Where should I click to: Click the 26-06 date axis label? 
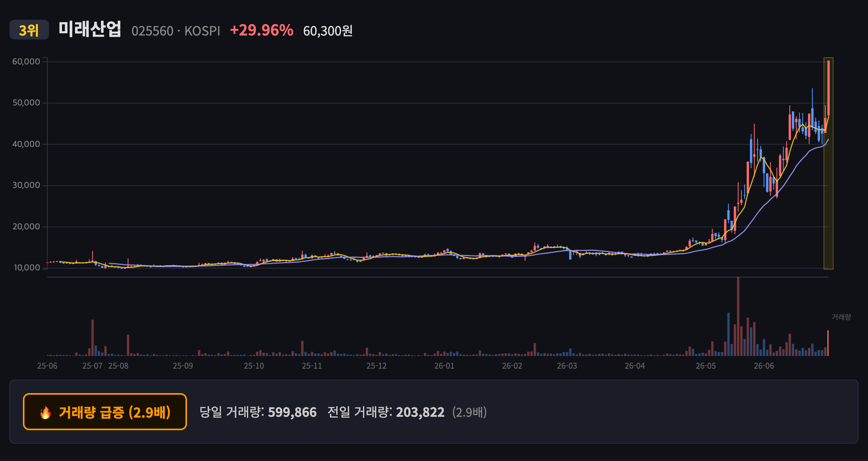pos(764,366)
